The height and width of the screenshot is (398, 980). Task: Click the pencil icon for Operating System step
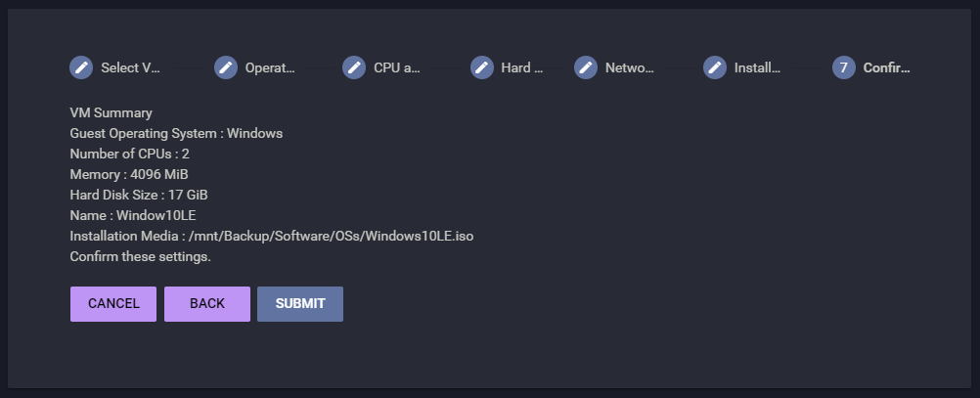(x=226, y=67)
